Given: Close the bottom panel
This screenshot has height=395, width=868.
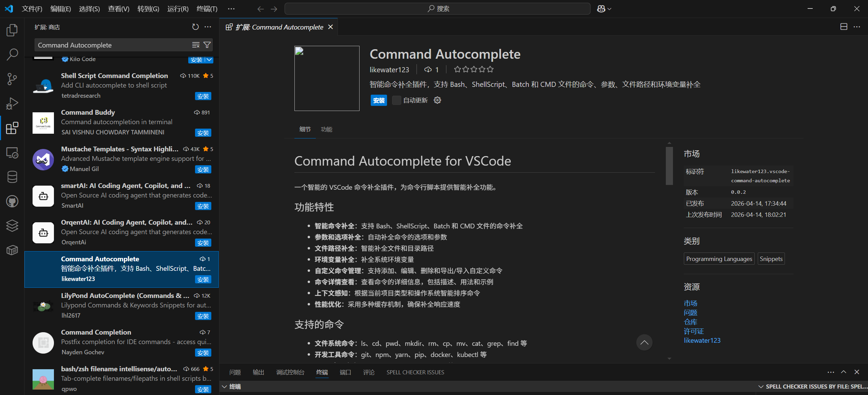Looking at the screenshot, I should pyautogui.click(x=857, y=372).
